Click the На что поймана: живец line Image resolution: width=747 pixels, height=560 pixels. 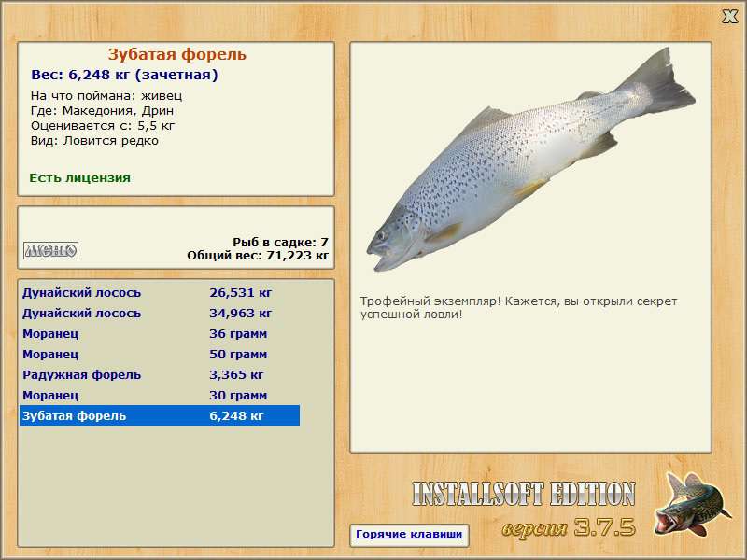click(x=106, y=96)
